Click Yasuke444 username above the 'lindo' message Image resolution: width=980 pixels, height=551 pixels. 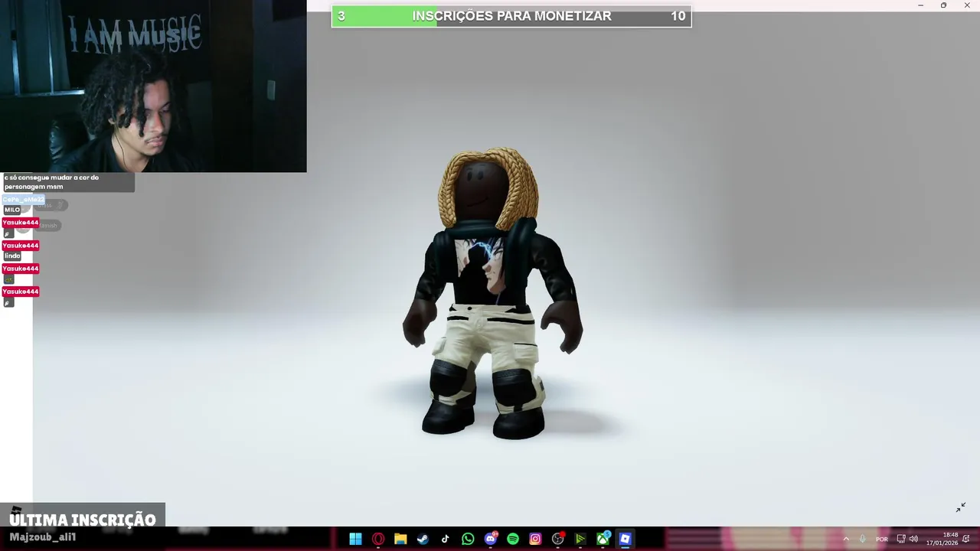pyautogui.click(x=21, y=246)
